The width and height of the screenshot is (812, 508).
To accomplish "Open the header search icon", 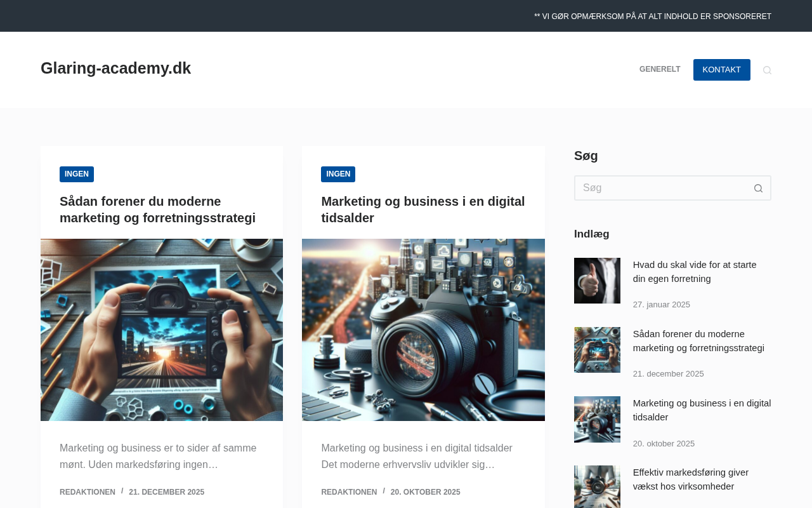I will pos(767,70).
